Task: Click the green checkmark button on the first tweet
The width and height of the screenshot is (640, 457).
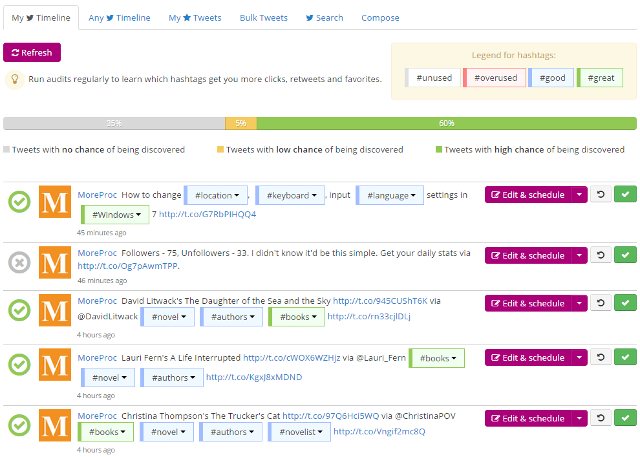Action: click(625, 195)
